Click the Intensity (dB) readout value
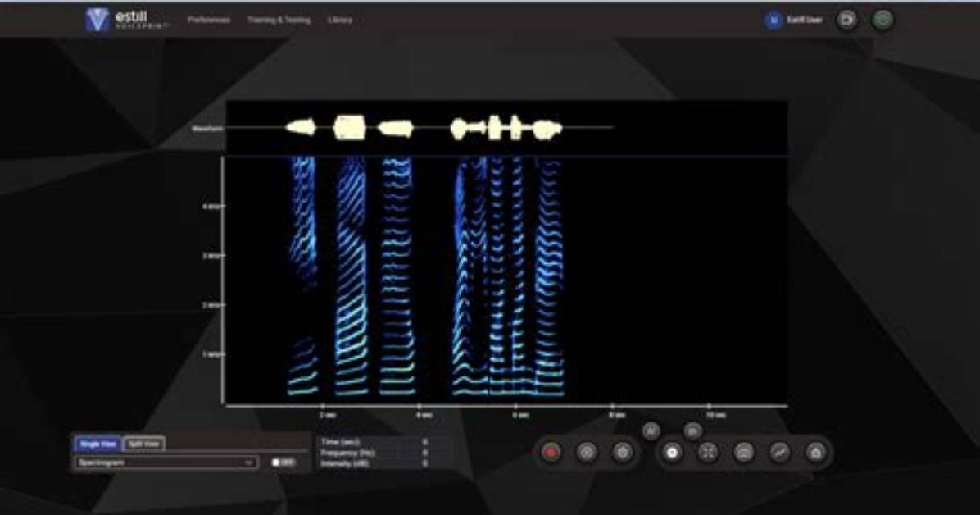This screenshot has width=980, height=515. (425, 463)
